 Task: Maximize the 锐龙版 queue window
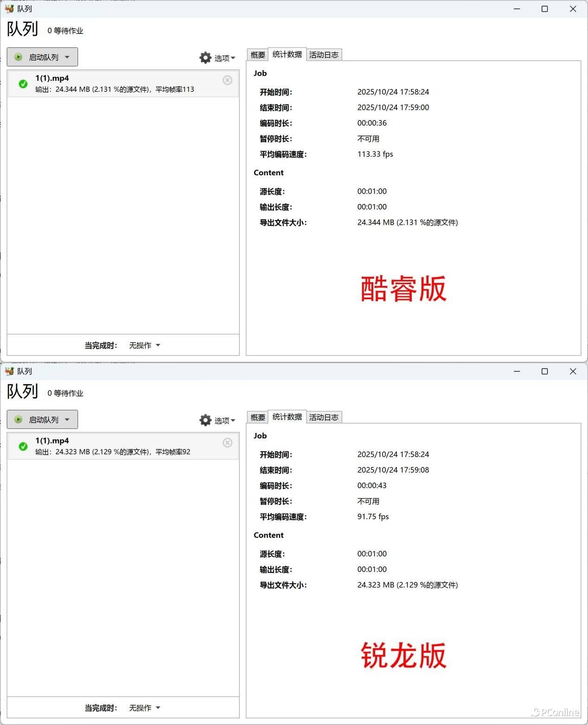click(544, 371)
